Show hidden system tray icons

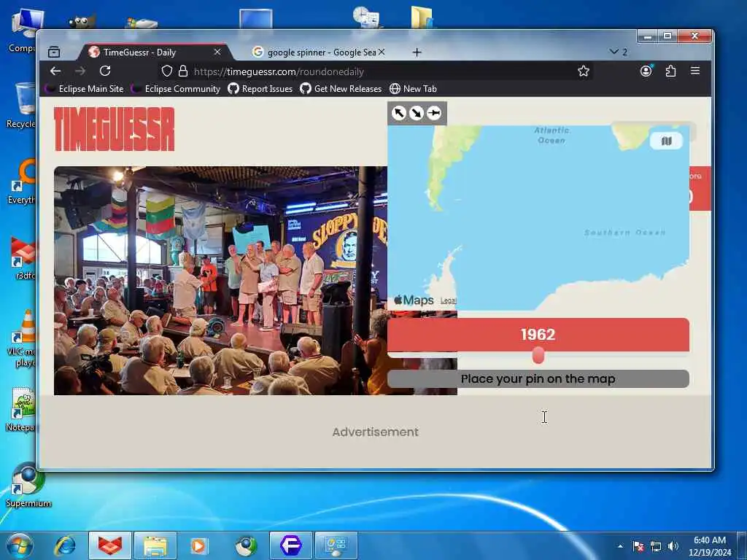(620, 546)
